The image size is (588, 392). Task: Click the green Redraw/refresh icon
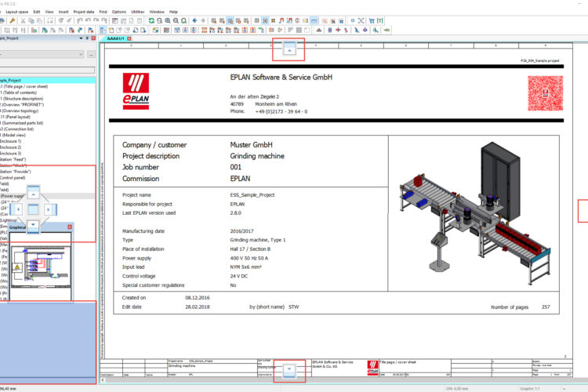point(151,20)
